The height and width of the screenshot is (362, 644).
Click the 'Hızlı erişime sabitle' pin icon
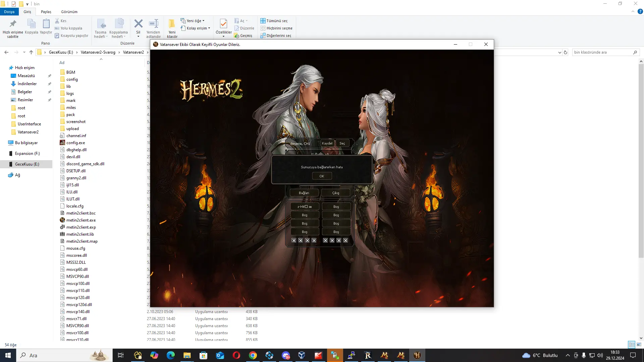pos(13,24)
